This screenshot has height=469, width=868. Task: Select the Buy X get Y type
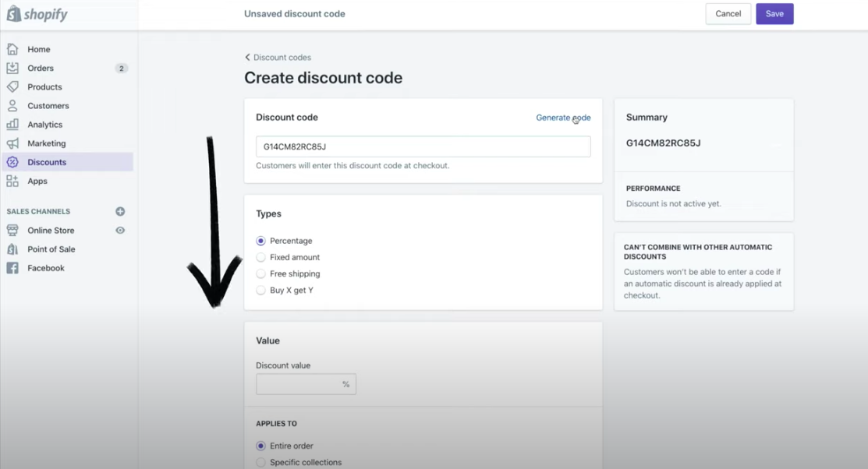(x=260, y=291)
